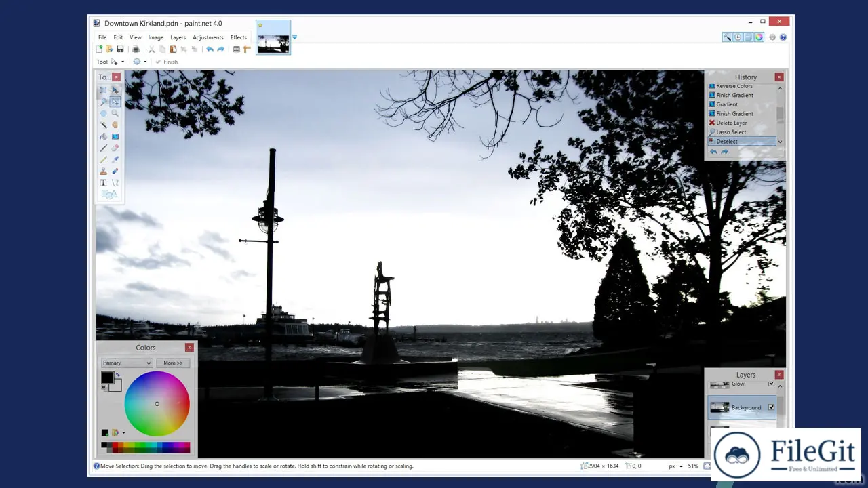Click Redo arrow in History panel
868x488 pixels.
pyautogui.click(x=724, y=152)
